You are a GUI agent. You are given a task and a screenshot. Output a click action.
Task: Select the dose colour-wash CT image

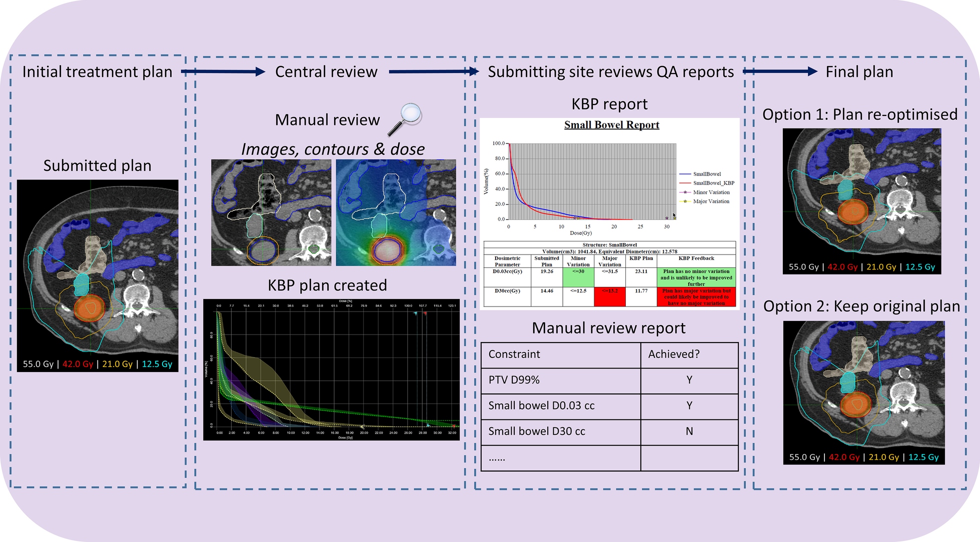396,212
